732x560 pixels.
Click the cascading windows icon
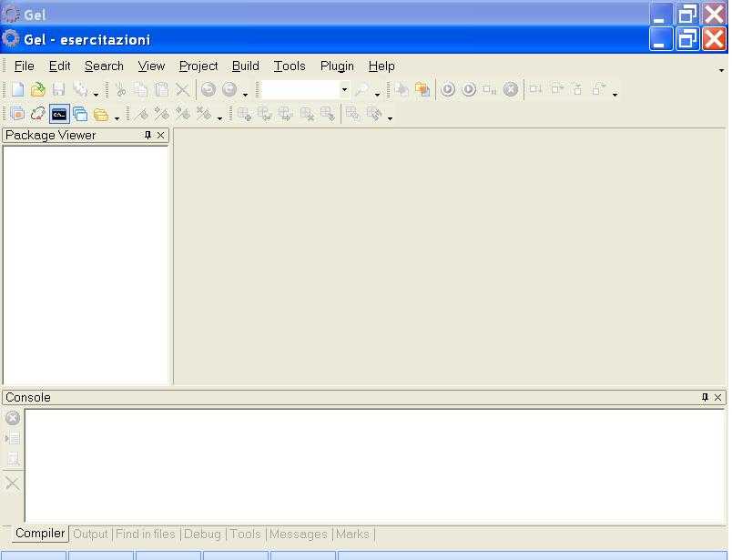[x=80, y=114]
